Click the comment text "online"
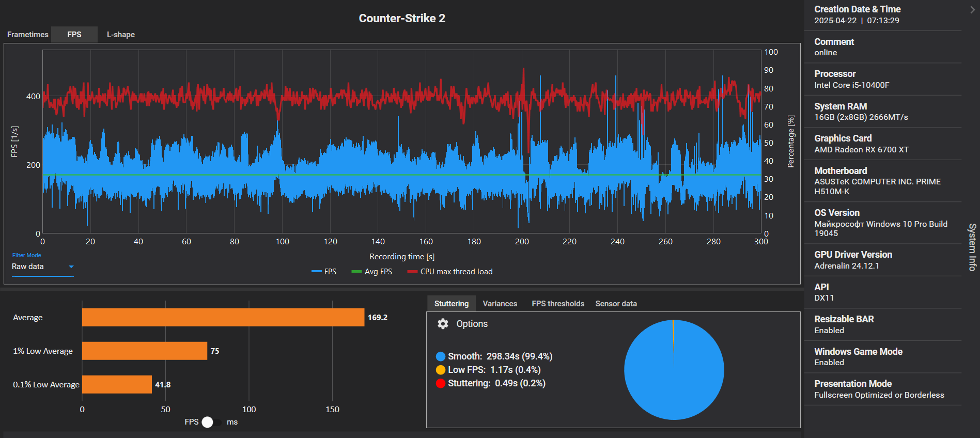This screenshot has width=980, height=438. click(x=826, y=53)
